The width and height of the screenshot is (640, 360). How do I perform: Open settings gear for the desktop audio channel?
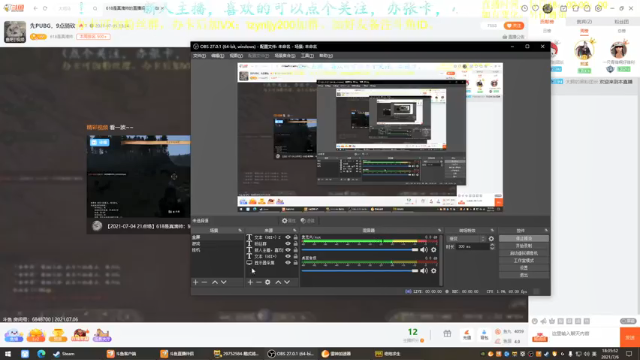point(433,270)
